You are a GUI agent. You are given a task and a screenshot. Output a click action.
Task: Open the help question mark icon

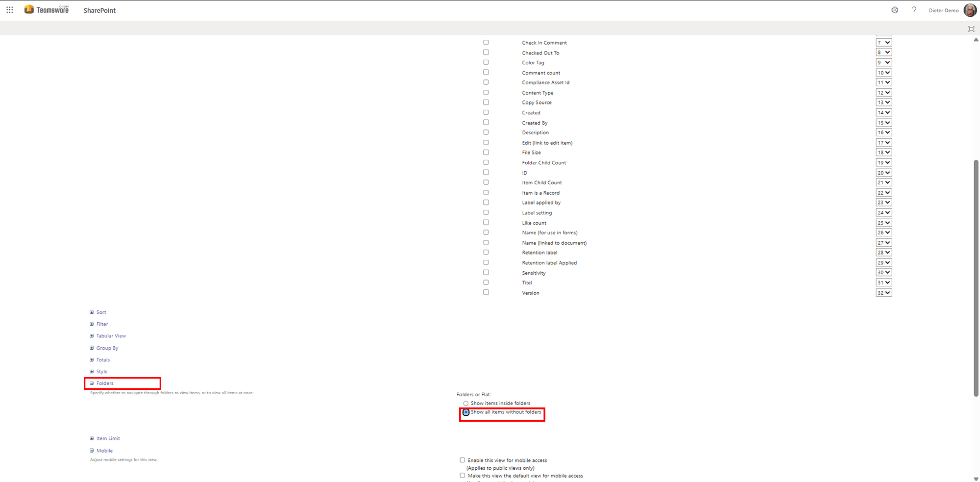point(914,10)
